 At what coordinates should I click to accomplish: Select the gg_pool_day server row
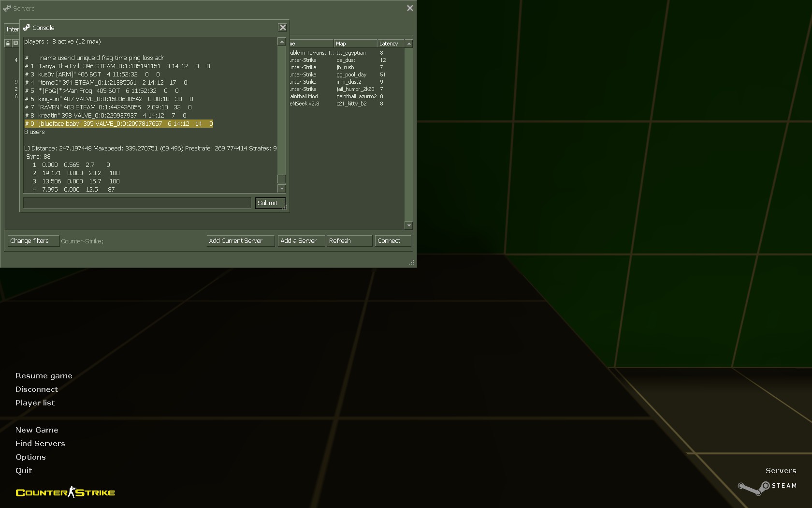(x=351, y=75)
